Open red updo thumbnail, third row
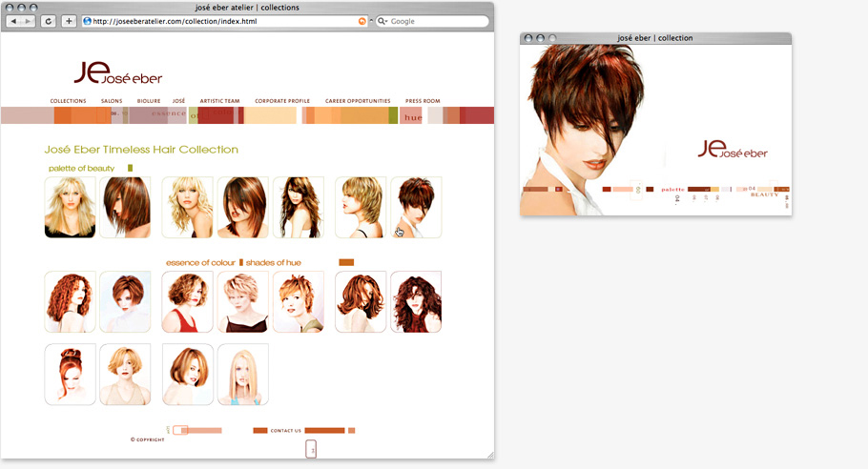 pos(70,375)
